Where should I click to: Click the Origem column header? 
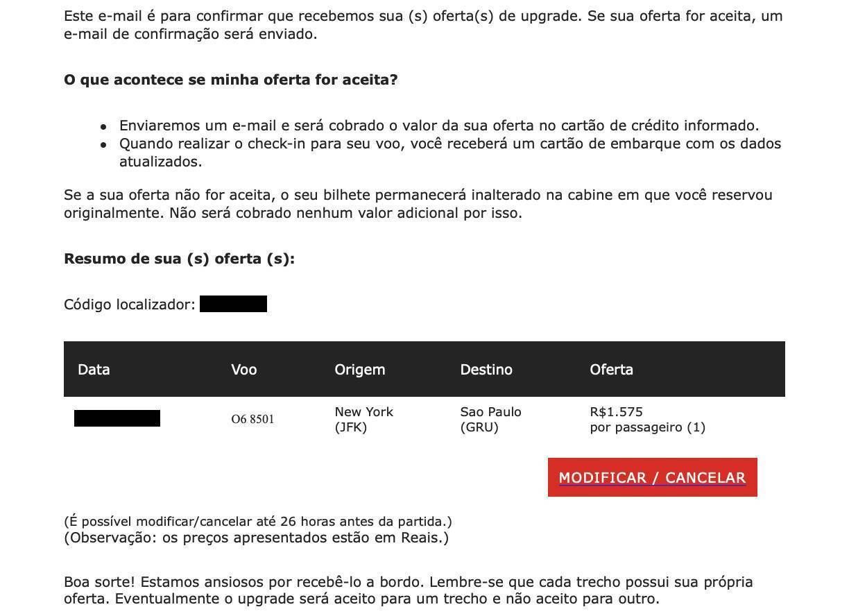click(x=360, y=370)
